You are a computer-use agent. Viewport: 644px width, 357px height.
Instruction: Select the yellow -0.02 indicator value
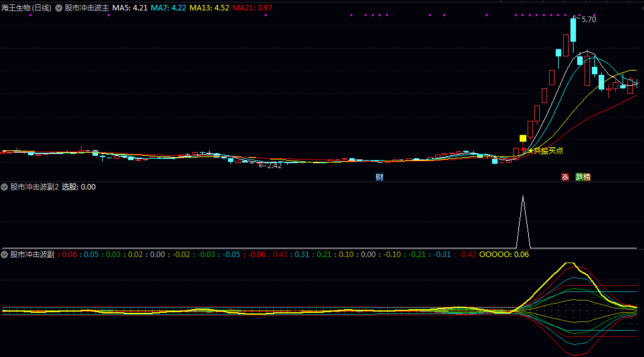[x=181, y=255]
